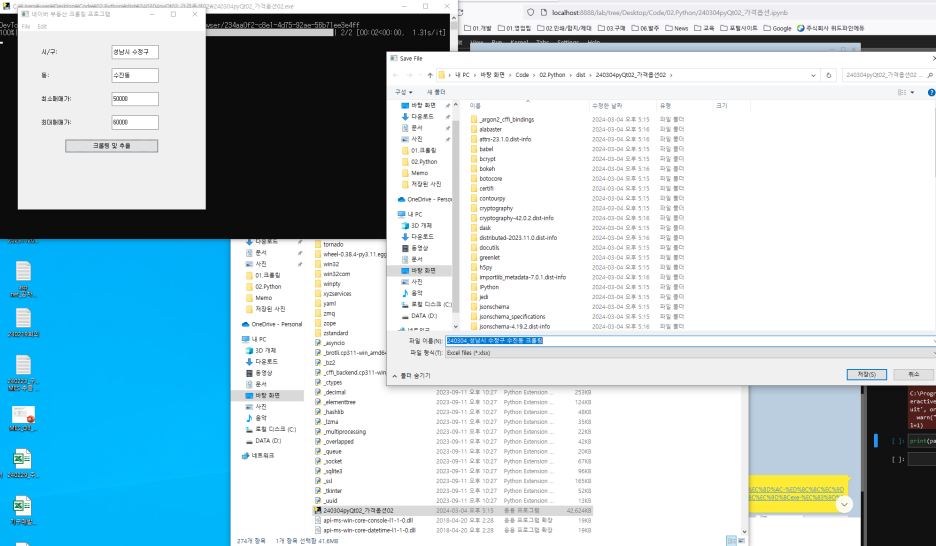The width and height of the screenshot is (936, 546).
Task: Click the 최대매매가 input field
Action: pos(135,122)
